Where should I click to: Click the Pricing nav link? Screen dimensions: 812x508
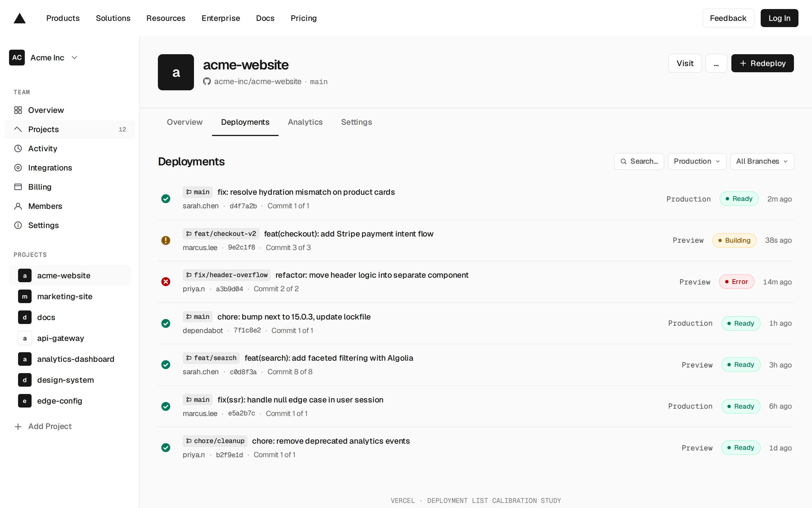click(x=304, y=18)
